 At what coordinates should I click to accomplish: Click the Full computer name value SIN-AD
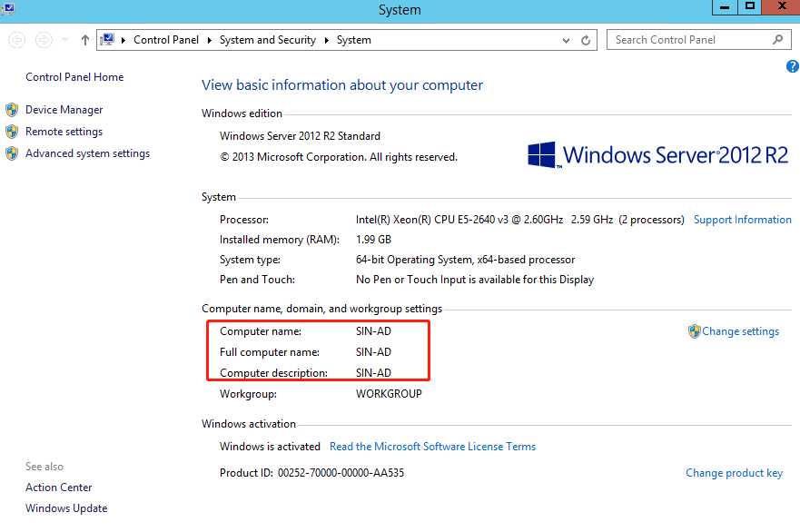[x=373, y=352]
